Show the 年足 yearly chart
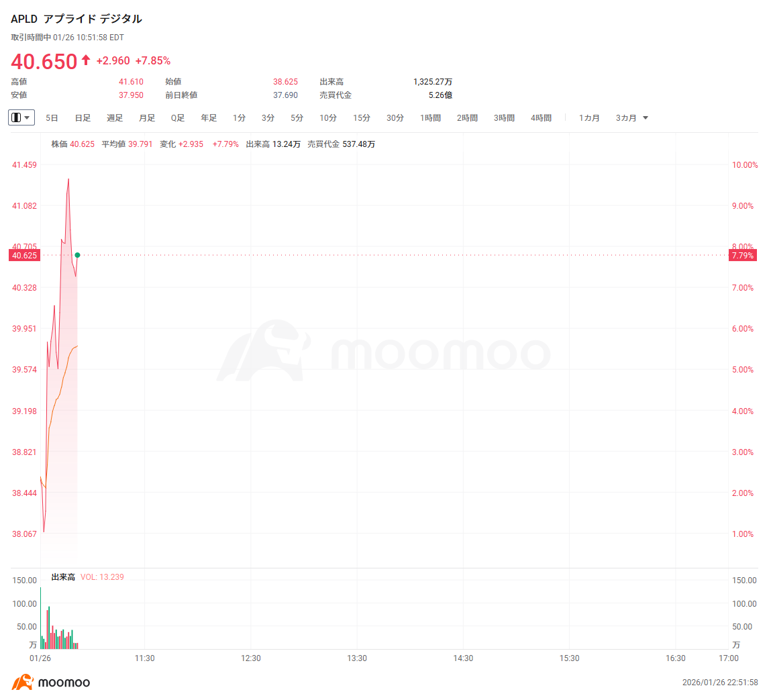 (x=209, y=118)
